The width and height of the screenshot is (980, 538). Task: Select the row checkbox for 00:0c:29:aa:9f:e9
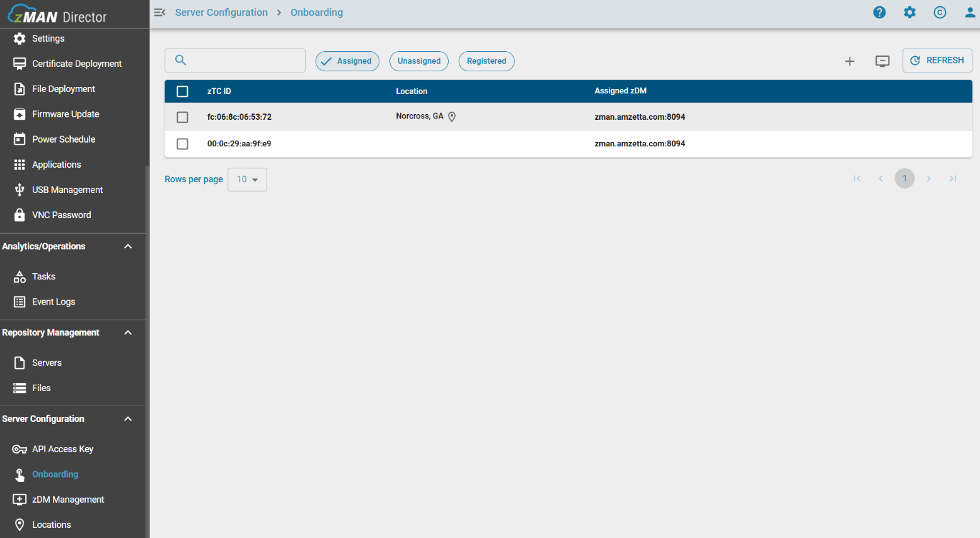[183, 144]
